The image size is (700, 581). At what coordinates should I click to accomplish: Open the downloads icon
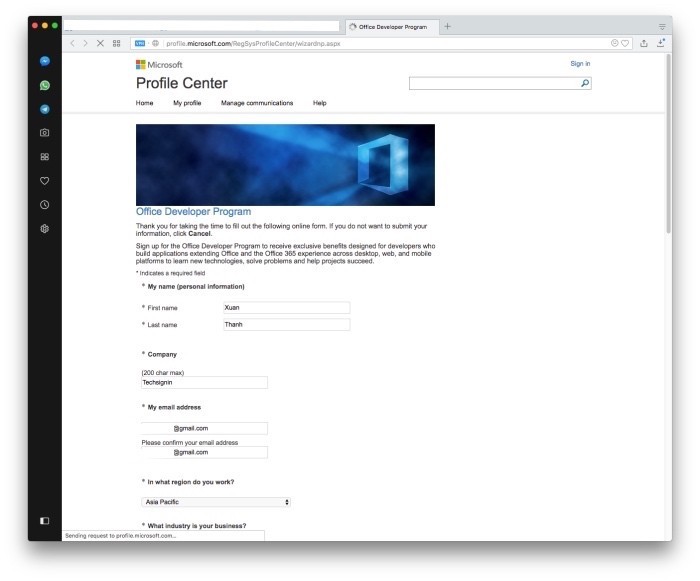pos(661,43)
